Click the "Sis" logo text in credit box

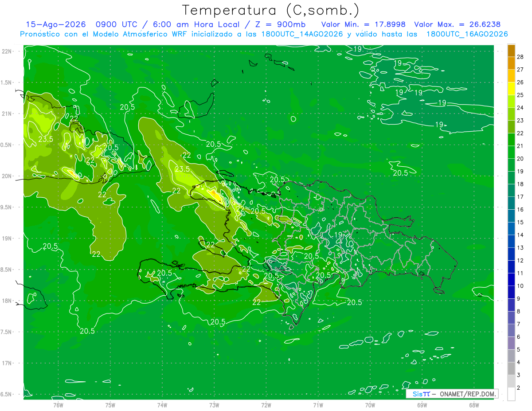[x=417, y=394]
